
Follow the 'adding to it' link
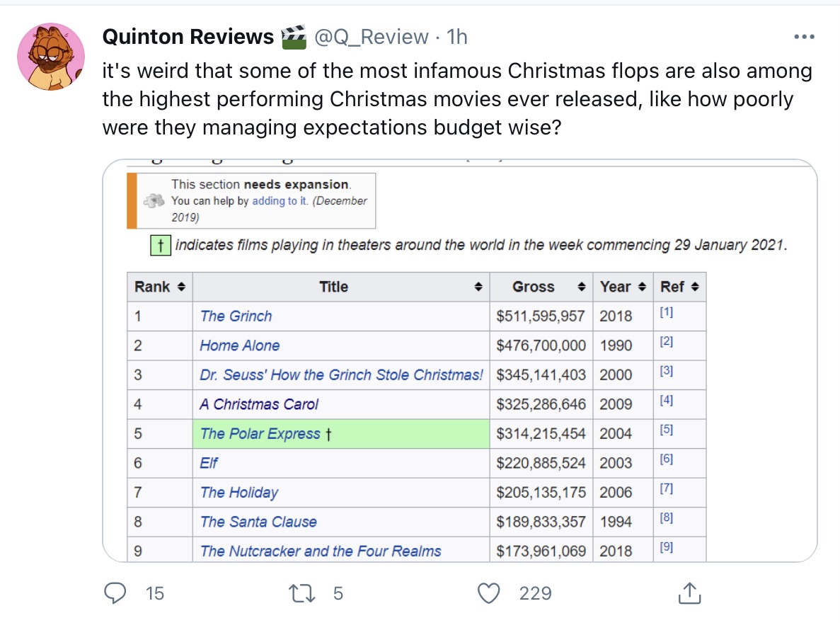(280, 200)
